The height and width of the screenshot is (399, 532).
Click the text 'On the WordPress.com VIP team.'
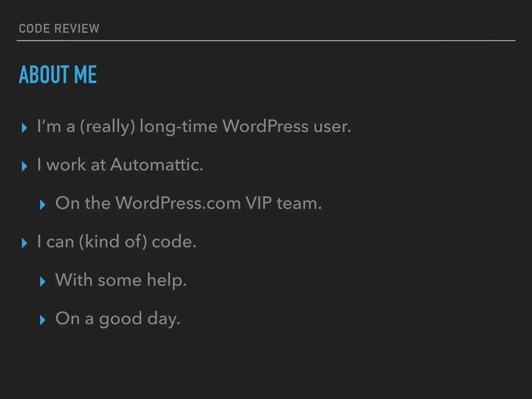[x=189, y=203]
